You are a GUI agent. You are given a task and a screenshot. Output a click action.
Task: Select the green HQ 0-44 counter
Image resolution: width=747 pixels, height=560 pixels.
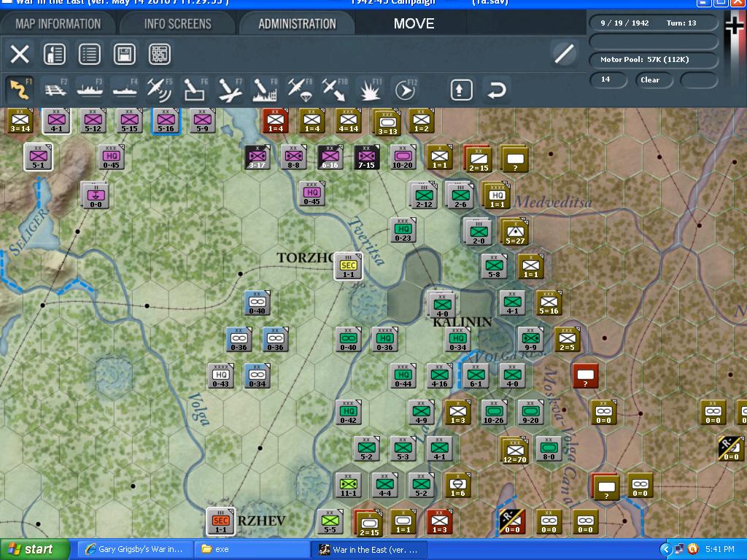click(x=403, y=376)
